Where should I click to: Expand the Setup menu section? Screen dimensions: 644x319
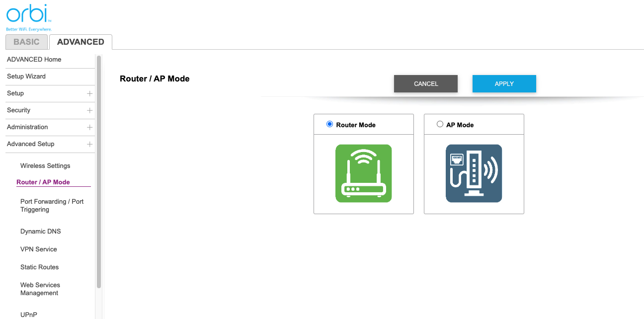pos(89,93)
